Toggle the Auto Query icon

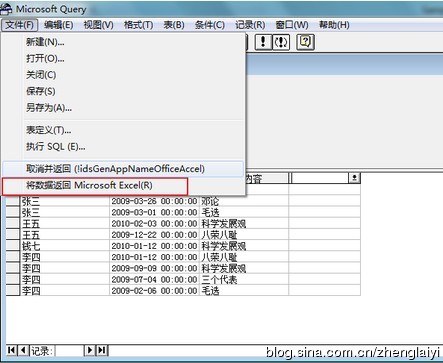click(x=281, y=42)
